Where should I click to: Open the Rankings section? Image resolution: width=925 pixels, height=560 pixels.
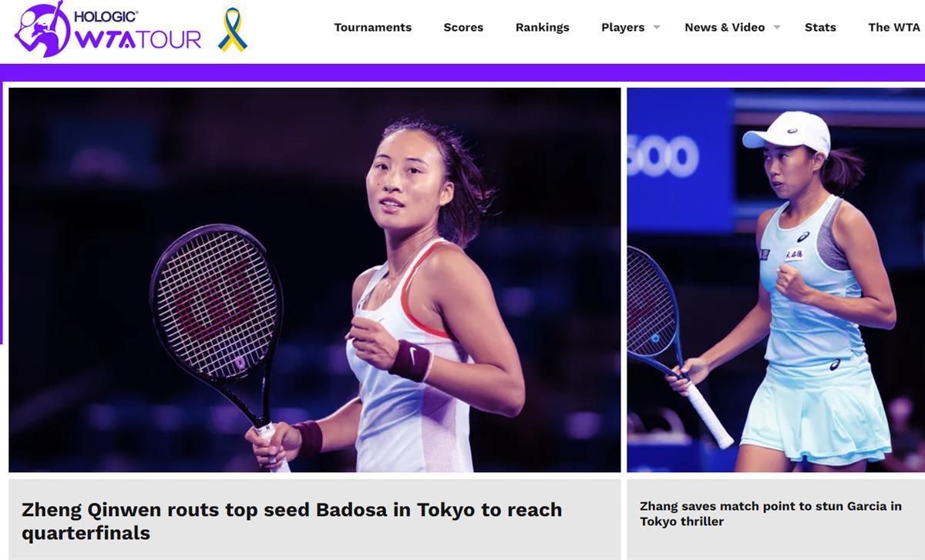point(542,27)
